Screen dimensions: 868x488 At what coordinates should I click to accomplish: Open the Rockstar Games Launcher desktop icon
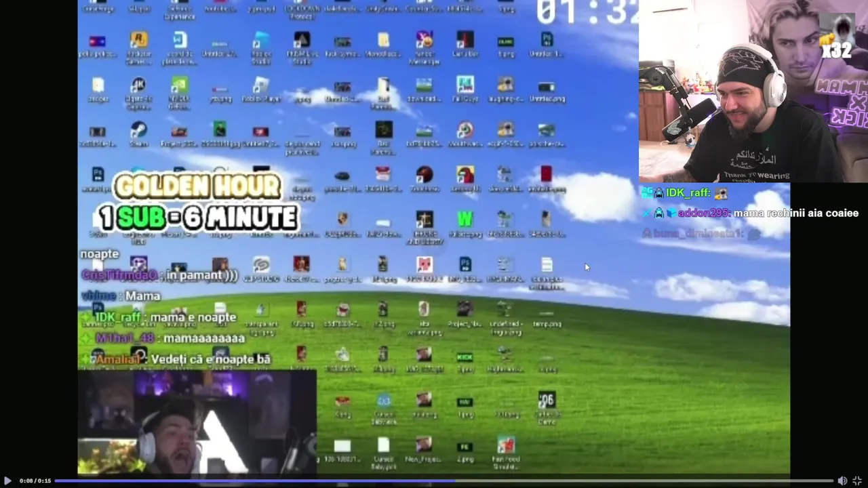(139, 40)
